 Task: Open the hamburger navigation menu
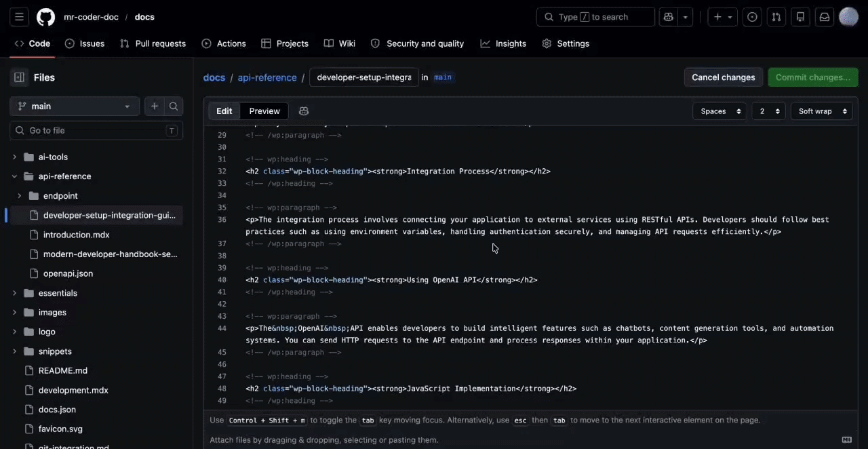[19, 17]
